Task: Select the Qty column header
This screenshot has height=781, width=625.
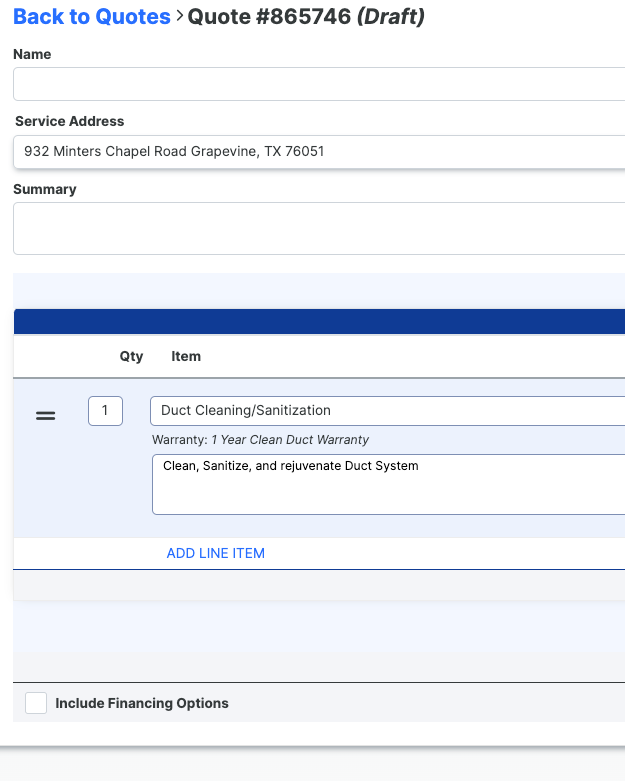Action: tap(131, 357)
